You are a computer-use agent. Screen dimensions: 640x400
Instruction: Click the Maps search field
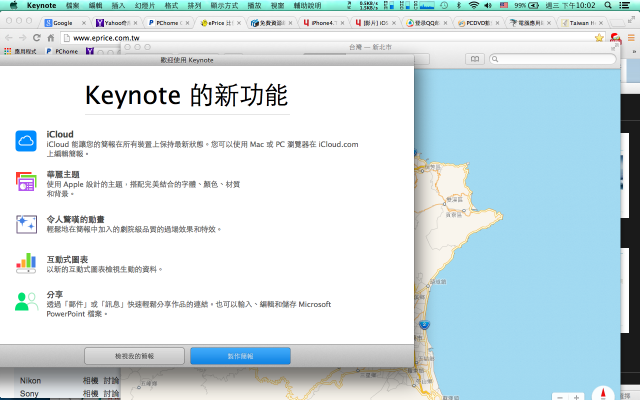pyautogui.click(x=553, y=59)
